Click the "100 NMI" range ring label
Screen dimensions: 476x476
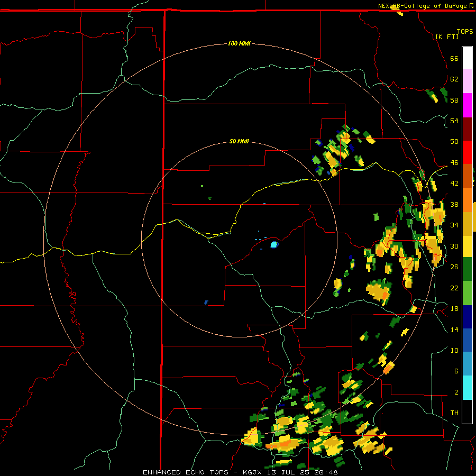(x=239, y=43)
